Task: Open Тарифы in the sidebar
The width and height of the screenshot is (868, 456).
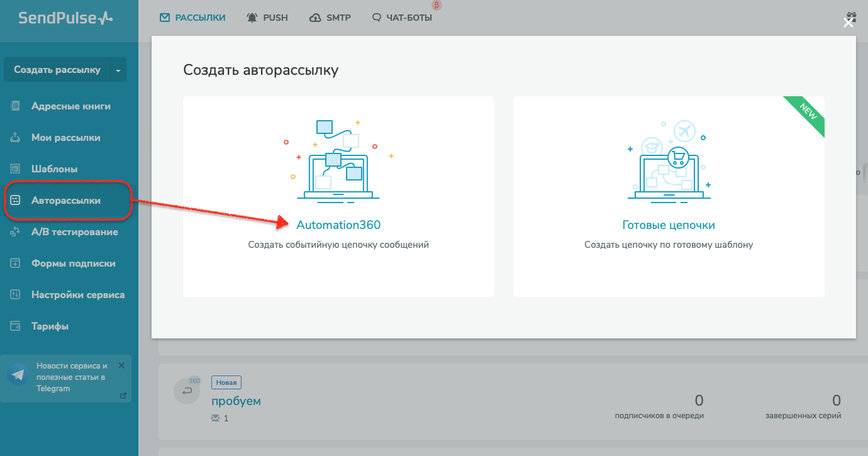Action: 50,326
